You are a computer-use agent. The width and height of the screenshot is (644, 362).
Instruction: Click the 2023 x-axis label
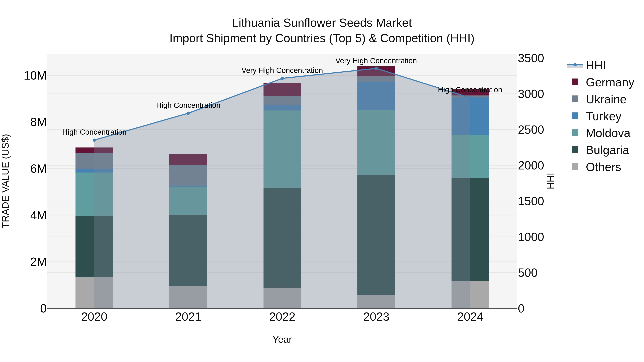pyautogui.click(x=376, y=317)
